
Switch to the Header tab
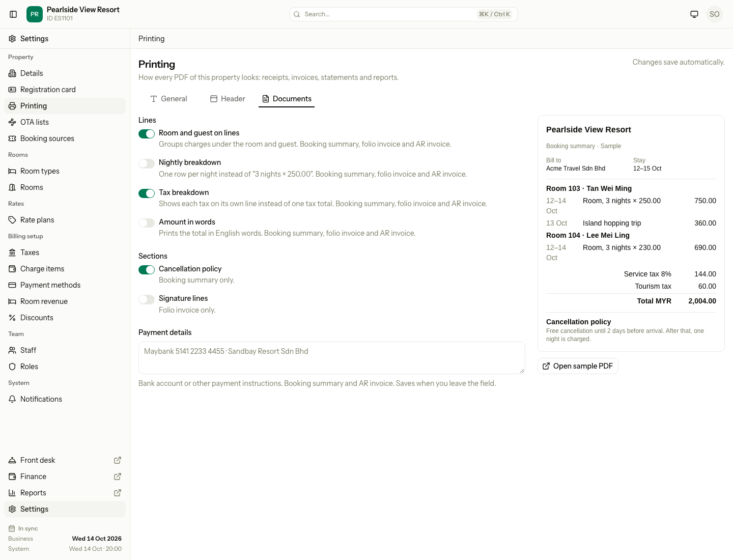point(228,99)
